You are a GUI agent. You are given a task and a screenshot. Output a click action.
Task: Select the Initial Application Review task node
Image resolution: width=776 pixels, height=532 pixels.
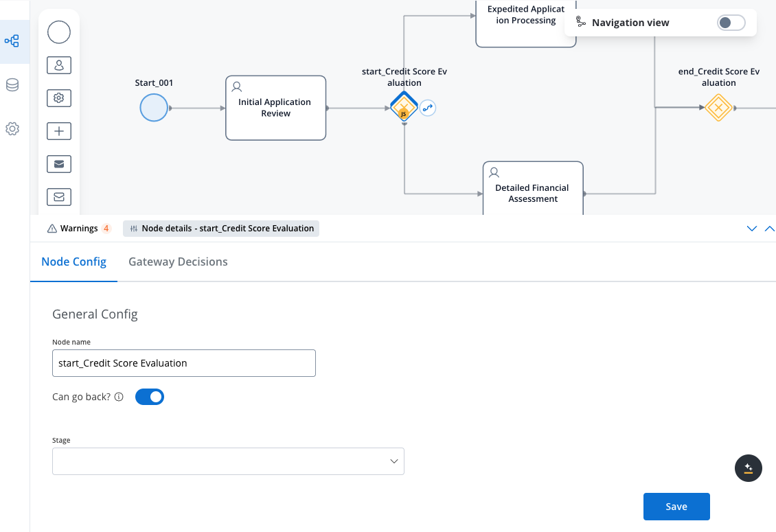click(275, 108)
